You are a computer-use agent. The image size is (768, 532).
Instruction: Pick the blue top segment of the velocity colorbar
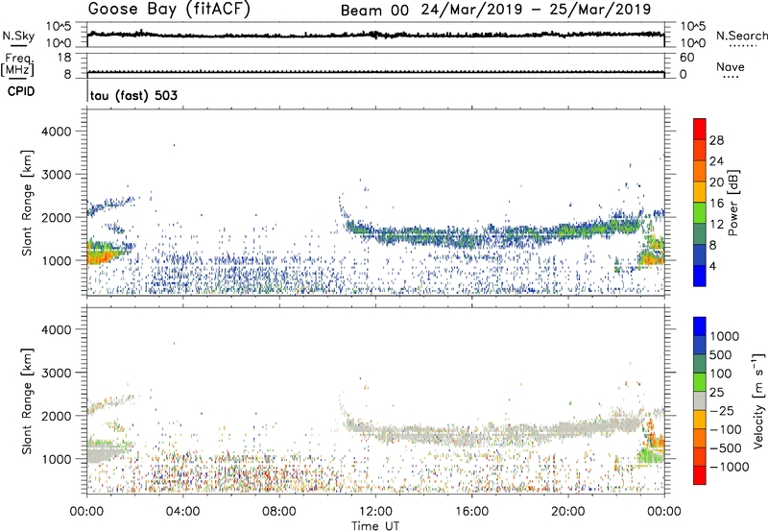click(700, 326)
